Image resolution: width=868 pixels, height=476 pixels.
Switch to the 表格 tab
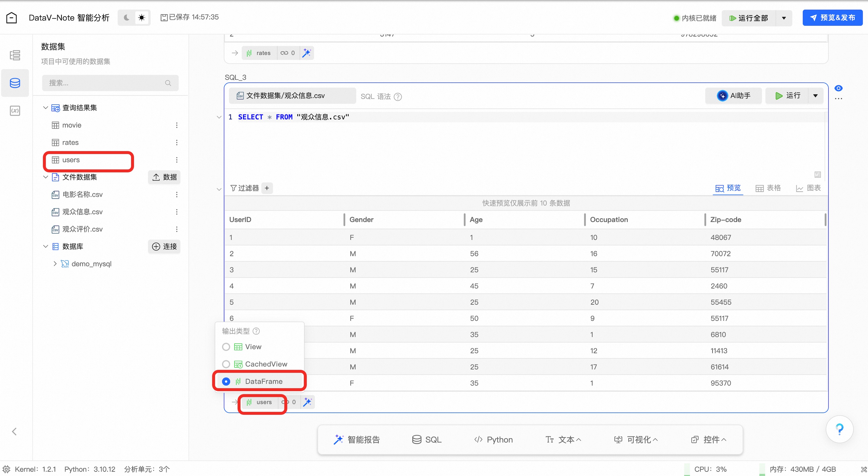click(768, 188)
